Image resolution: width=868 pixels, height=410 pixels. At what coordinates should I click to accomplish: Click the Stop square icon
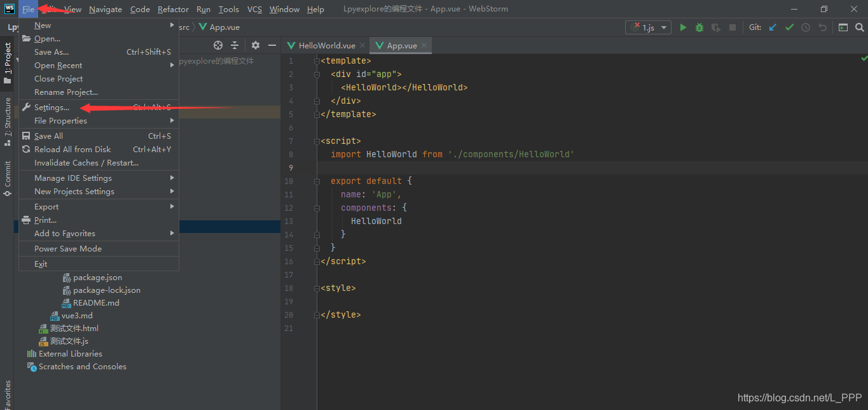(x=733, y=27)
